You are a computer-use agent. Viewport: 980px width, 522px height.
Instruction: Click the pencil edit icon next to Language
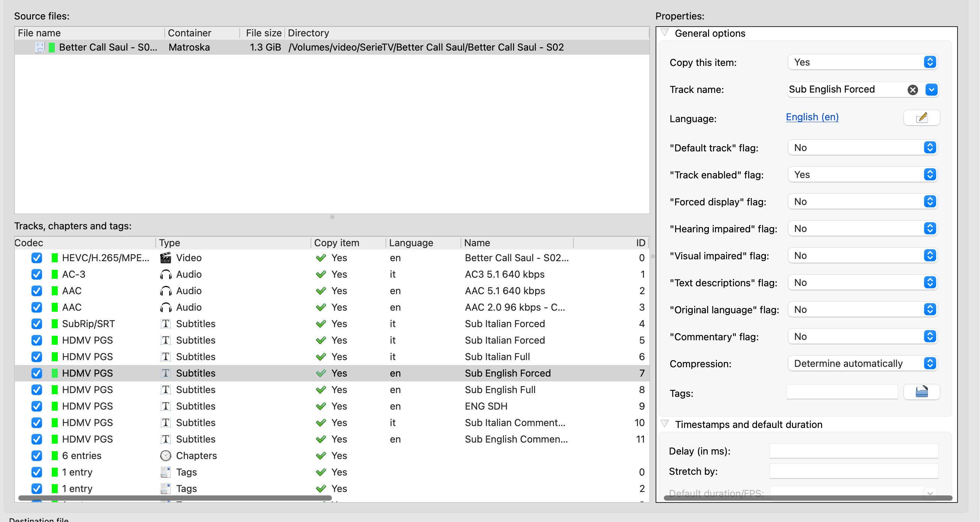(x=921, y=118)
